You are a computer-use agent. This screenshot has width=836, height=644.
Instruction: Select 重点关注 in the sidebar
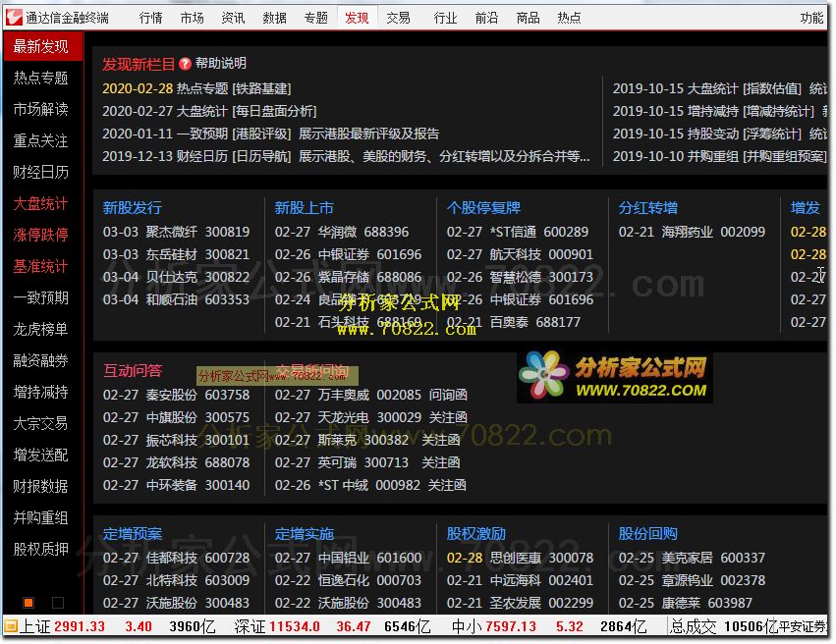[x=41, y=140]
